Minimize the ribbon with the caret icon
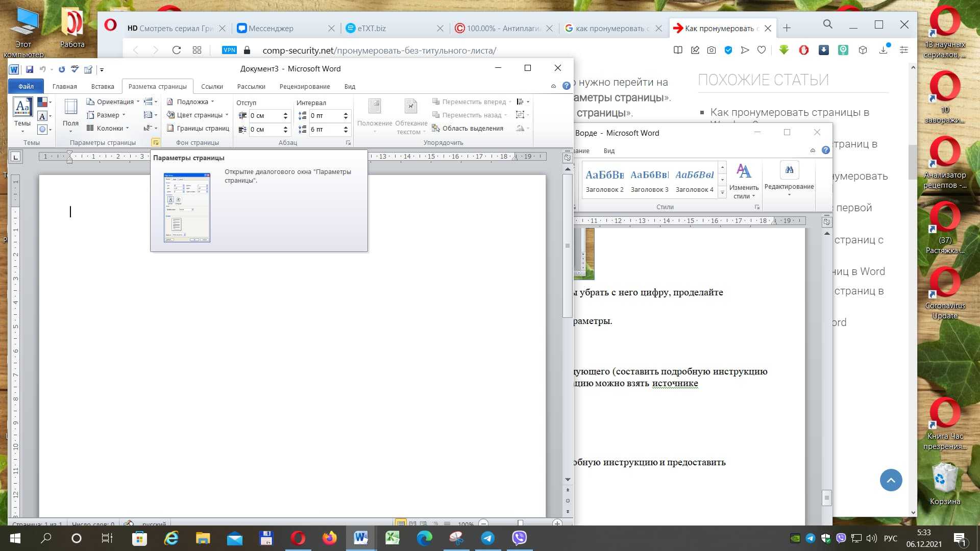 (553, 86)
